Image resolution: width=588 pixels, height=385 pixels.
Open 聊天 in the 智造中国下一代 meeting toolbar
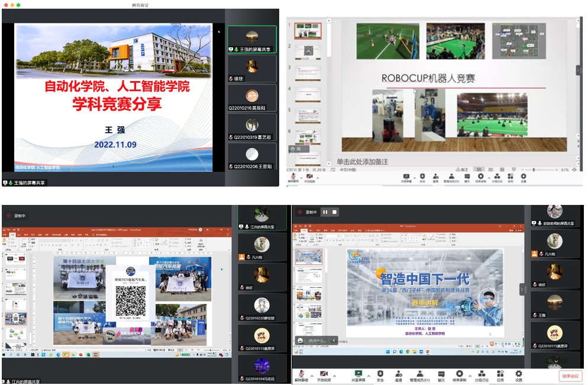[x=441, y=376]
